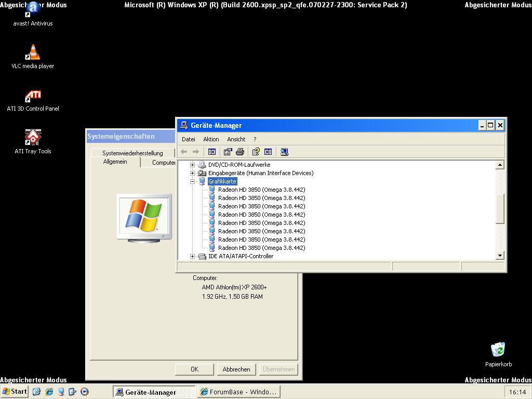The image size is (532, 399).
Task: Select the IDE ATA/ATAPI-Controller label
Action: point(241,256)
